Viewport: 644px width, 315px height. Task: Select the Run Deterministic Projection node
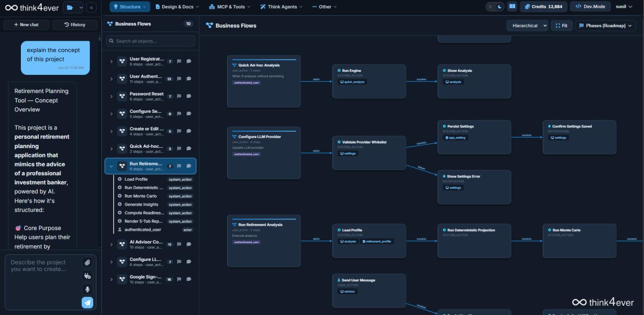[x=474, y=241]
